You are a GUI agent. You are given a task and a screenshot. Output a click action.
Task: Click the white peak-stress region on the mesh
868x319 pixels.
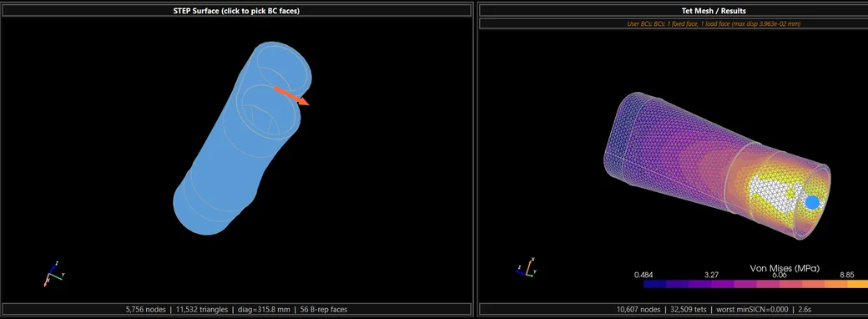point(772,195)
